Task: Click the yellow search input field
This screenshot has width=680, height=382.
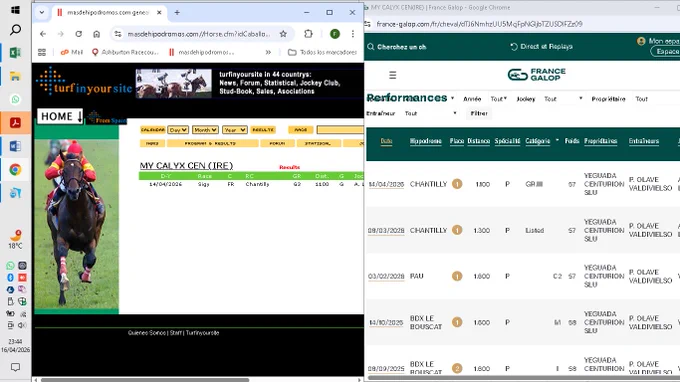Action: pyautogui.click(x=340, y=130)
